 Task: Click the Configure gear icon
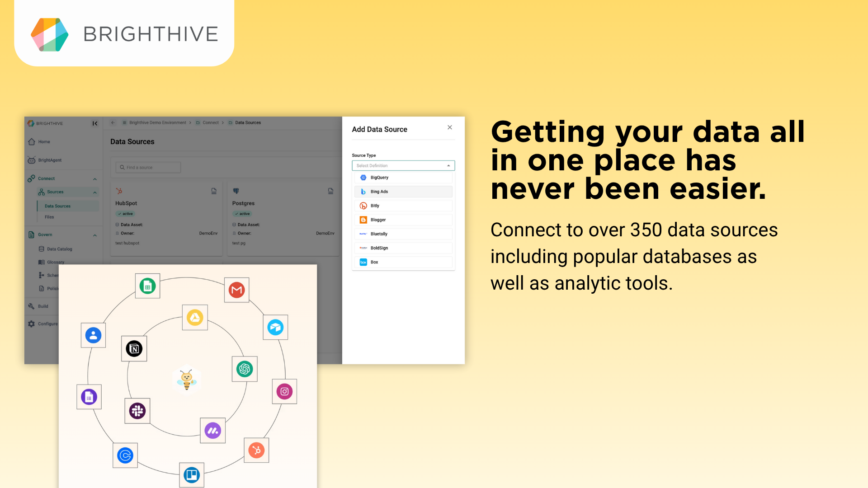pos(31,324)
